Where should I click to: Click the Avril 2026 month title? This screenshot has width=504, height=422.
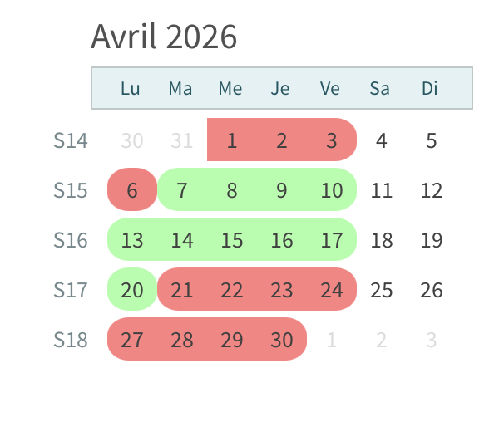click(164, 37)
